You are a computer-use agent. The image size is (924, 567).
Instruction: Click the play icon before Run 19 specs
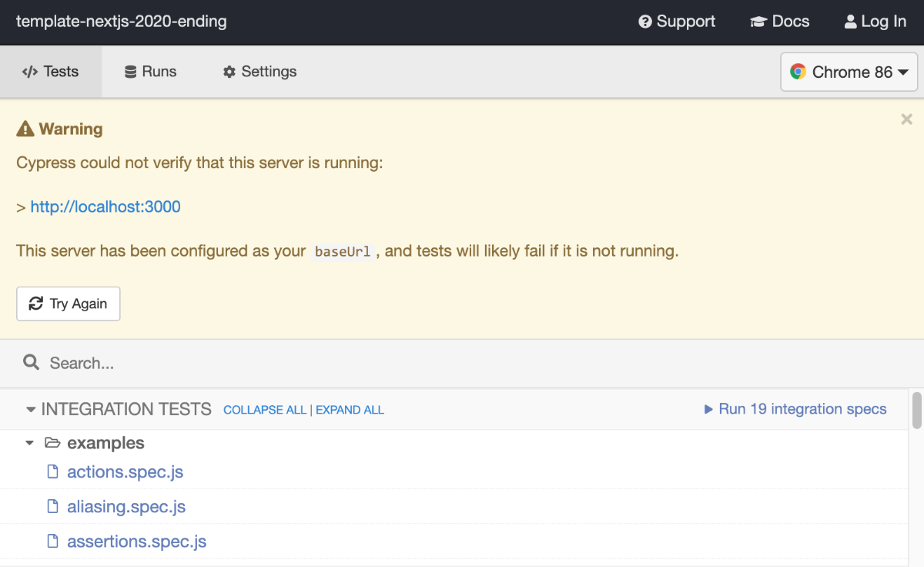point(708,409)
